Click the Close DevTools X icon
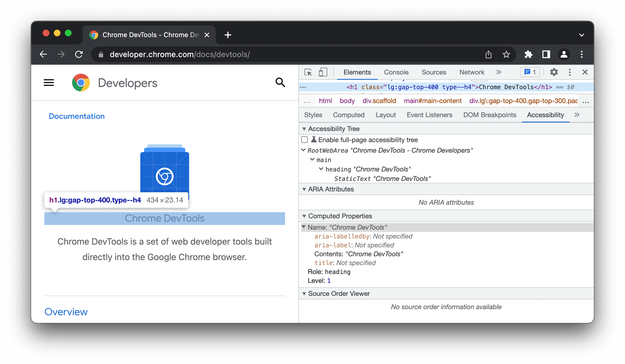The width and height of the screenshot is (625, 364). click(x=585, y=72)
